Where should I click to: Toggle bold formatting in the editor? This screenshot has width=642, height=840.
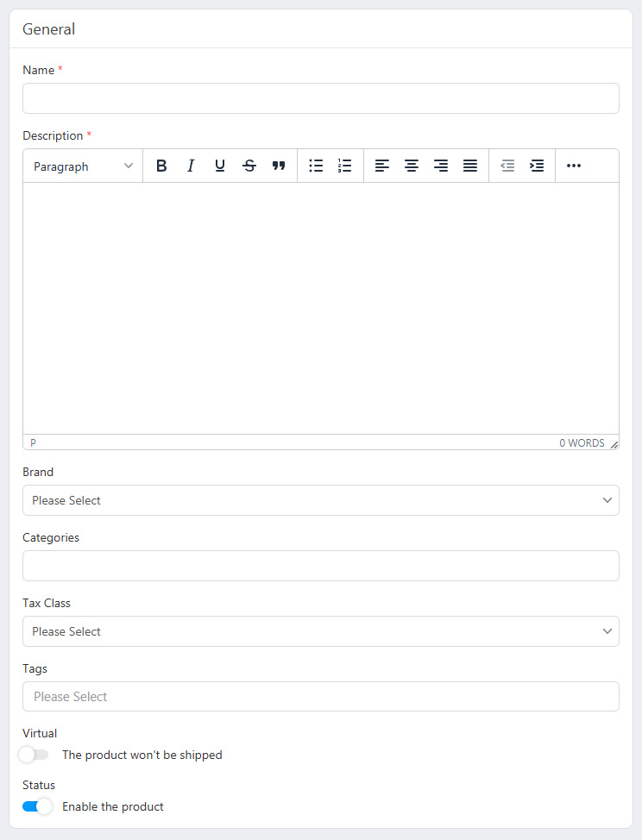pyautogui.click(x=161, y=166)
